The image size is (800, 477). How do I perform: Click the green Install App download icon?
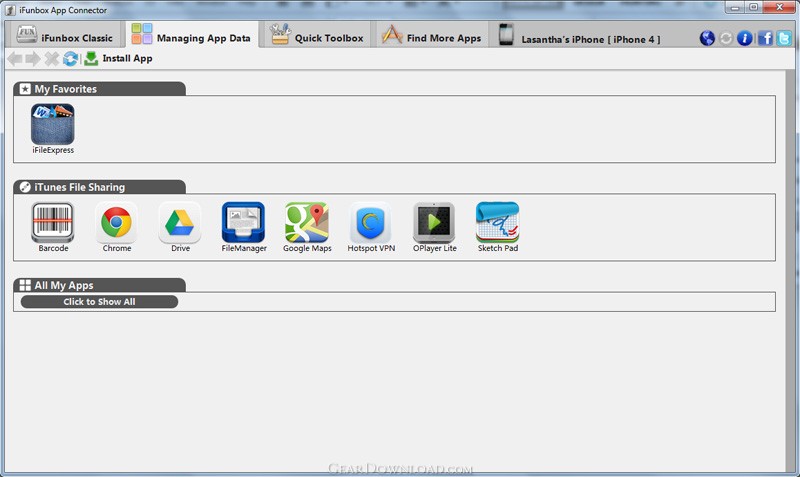tap(91, 59)
